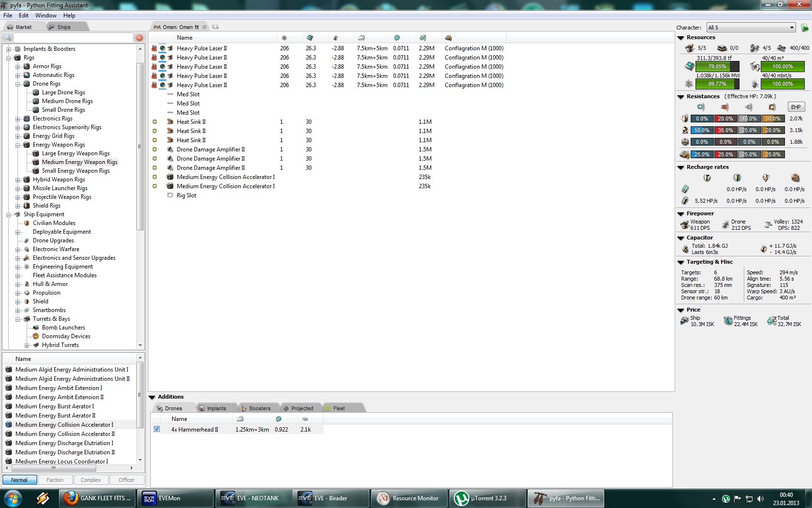
Task: Open the Window menu
Action: coord(46,15)
